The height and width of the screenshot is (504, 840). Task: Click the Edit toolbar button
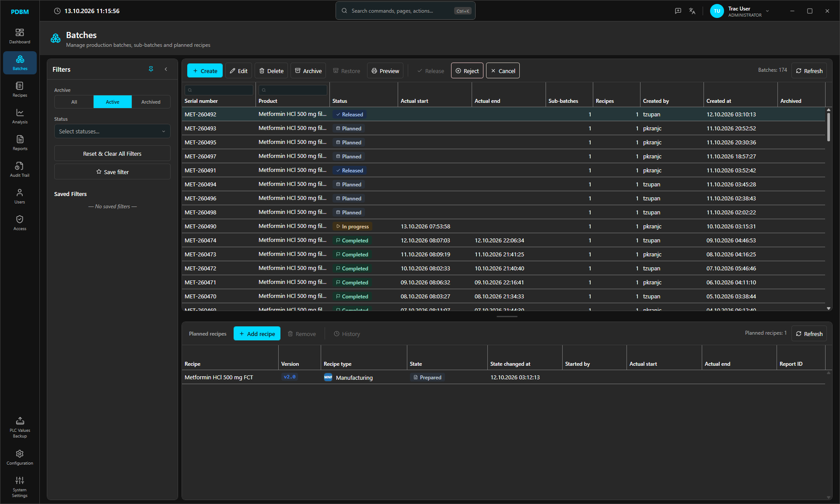[x=239, y=71]
